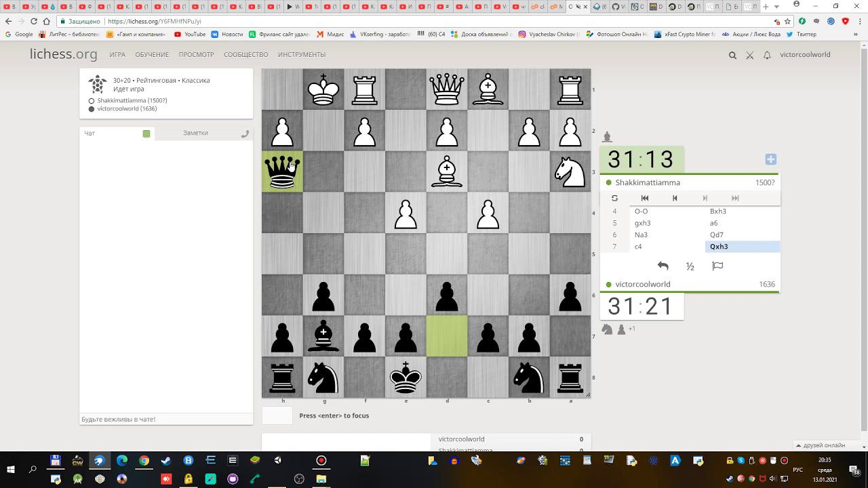
Task: Open Shakkimattiamma profile above the move list
Action: click(x=648, y=182)
